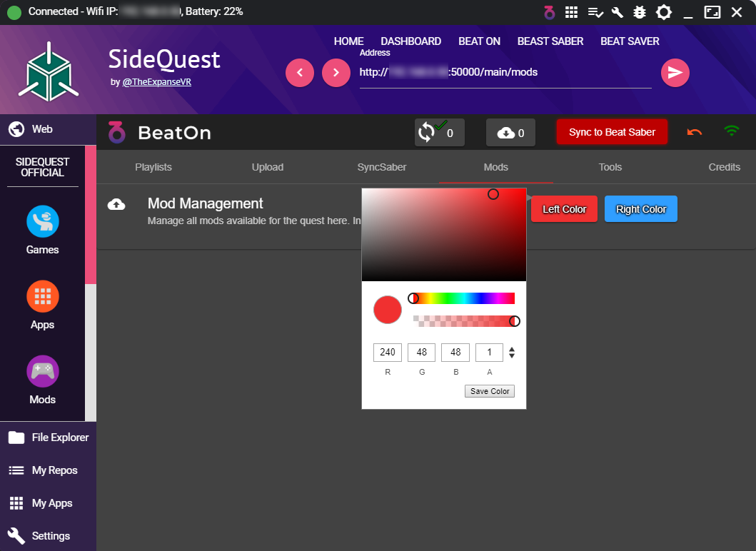Click the cloud download counter icon
The width and height of the screenshot is (756, 551).
510,133
